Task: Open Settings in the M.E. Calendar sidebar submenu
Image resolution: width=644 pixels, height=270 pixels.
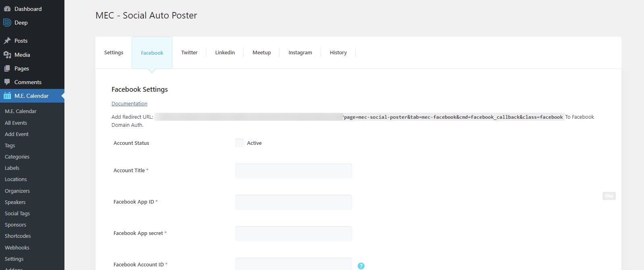Action: click(14, 259)
